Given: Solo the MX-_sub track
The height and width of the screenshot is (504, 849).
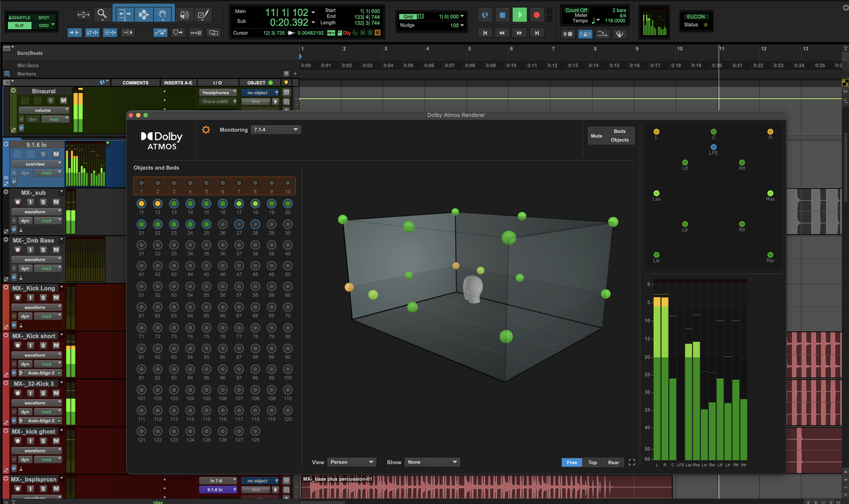Looking at the screenshot, I should (43, 202).
